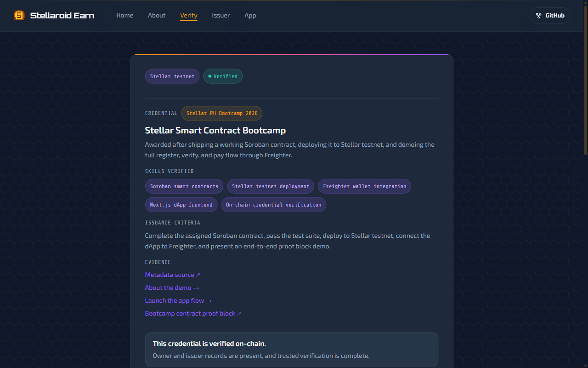Click the GitHub button
This screenshot has width=588, height=368.
(x=550, y=16)
